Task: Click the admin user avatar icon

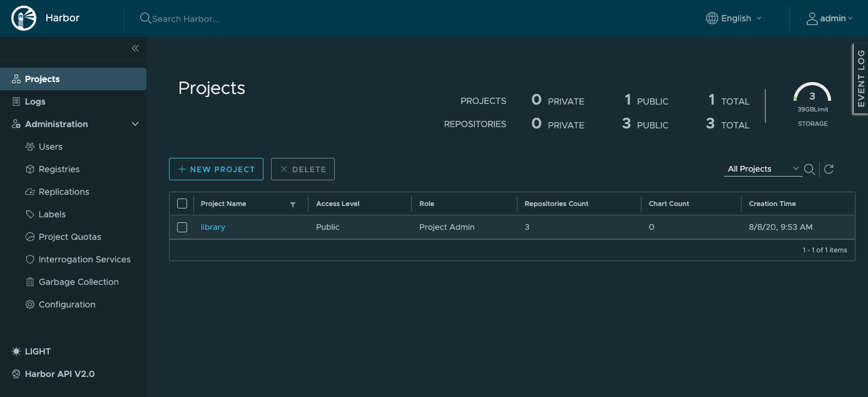Action: point(812,18)
